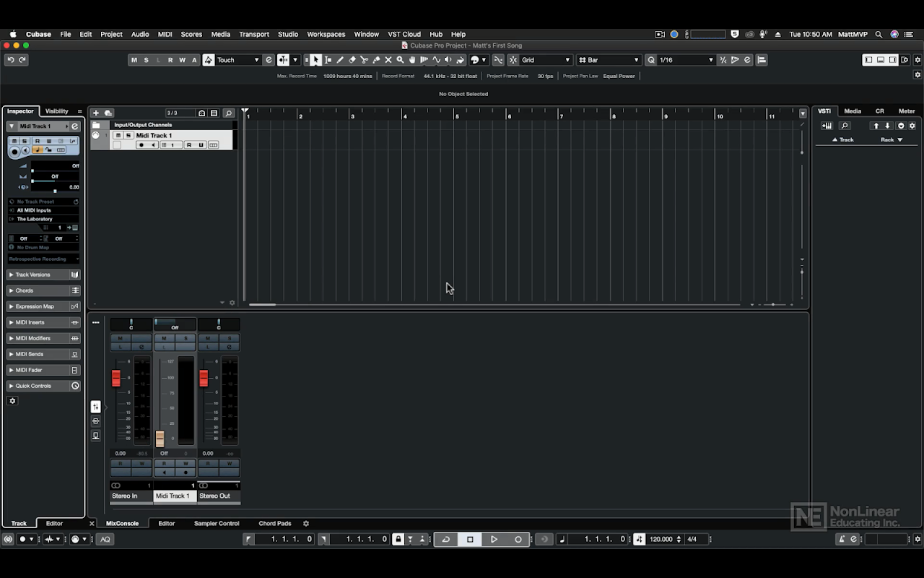Open the Chord Pads tab
924x578 pixels.
pyautogui.click(x=275, y=524)
